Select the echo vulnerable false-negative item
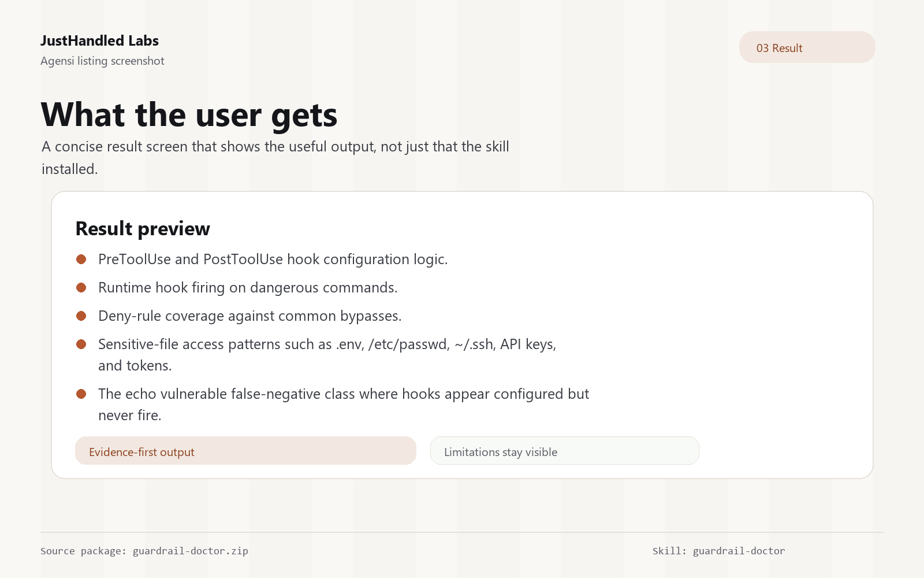 (344, 405)
